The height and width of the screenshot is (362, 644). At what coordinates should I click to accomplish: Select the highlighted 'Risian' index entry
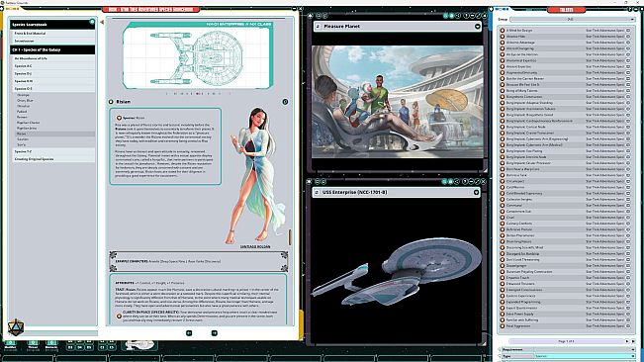54,134
